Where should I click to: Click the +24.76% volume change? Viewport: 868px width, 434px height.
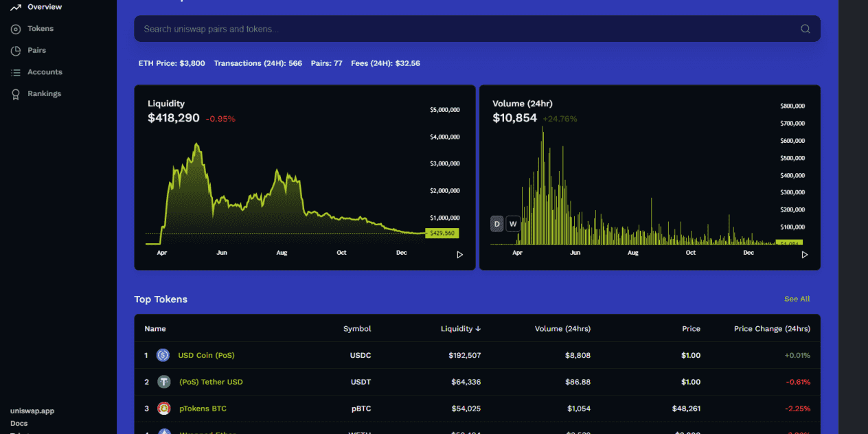tap(560, 119)
